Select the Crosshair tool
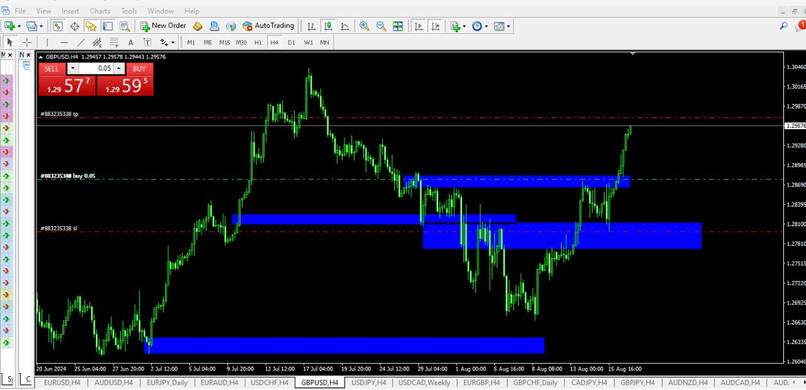806x390 pixels. point(27,42)
